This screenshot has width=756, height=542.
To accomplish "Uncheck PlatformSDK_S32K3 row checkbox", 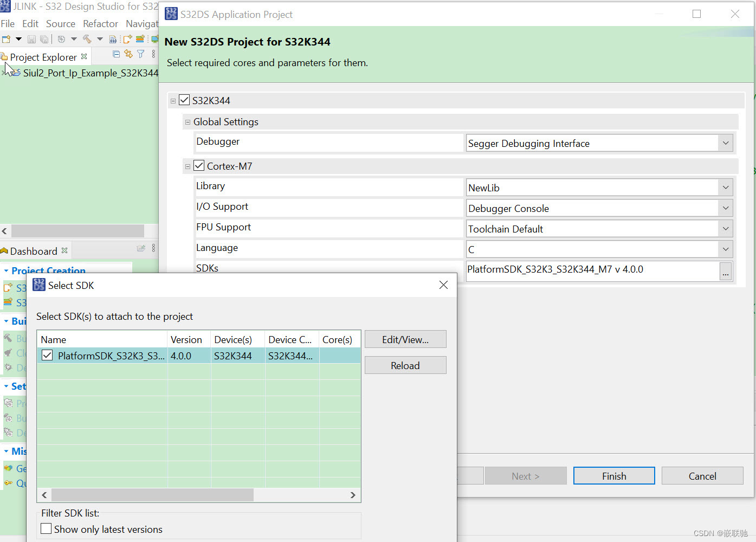I will (47, 355).
